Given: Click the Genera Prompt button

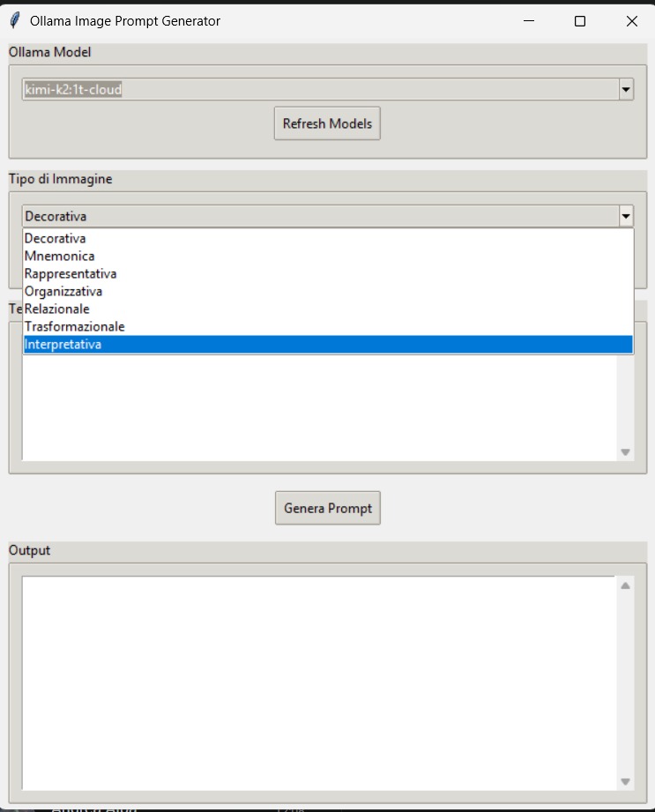Looking at the screenshot, I should tap(327, 508).
